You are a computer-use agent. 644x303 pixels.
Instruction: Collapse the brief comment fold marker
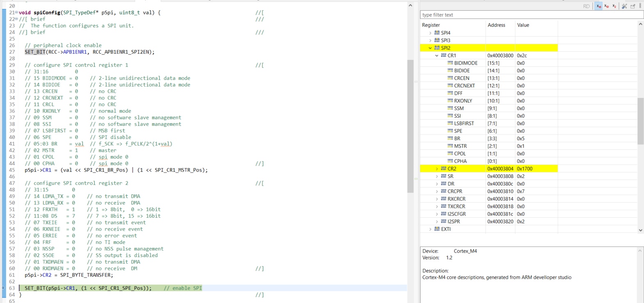tap(16, 19)
